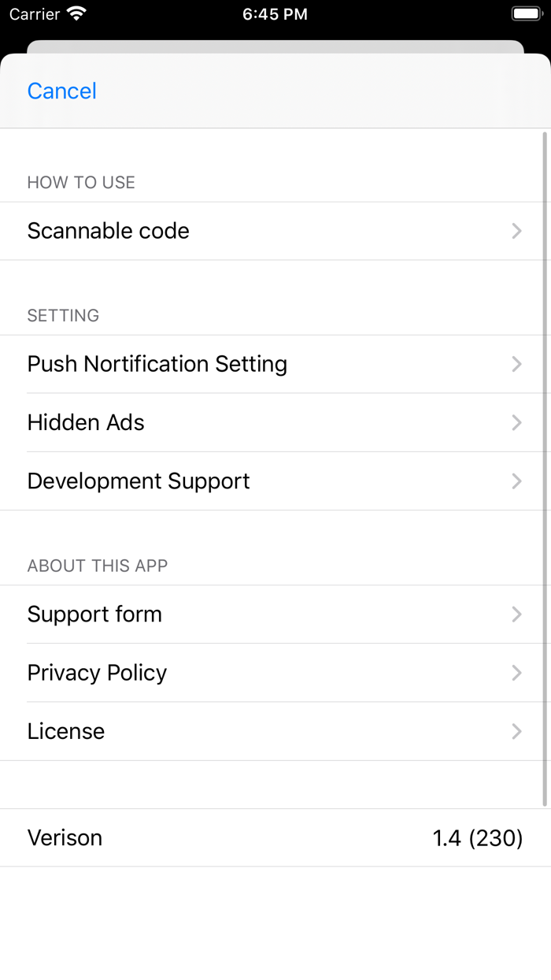Open Scannable code via its chevron

[x=516, y=231]
